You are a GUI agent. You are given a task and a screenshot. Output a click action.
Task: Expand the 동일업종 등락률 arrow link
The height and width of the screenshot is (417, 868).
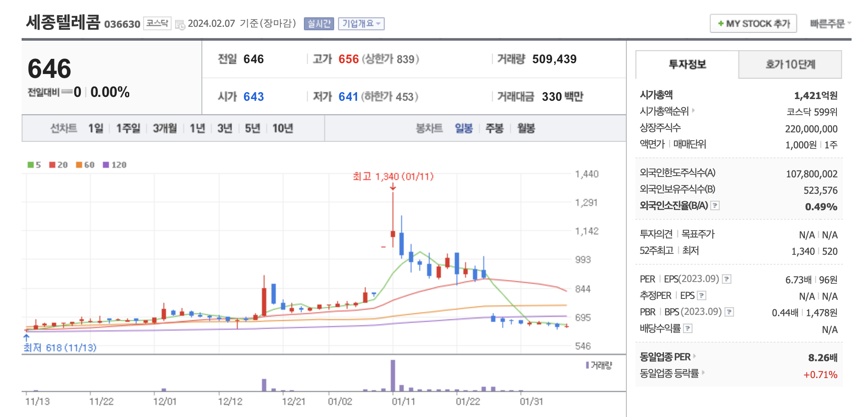click(x=703, y=372)
